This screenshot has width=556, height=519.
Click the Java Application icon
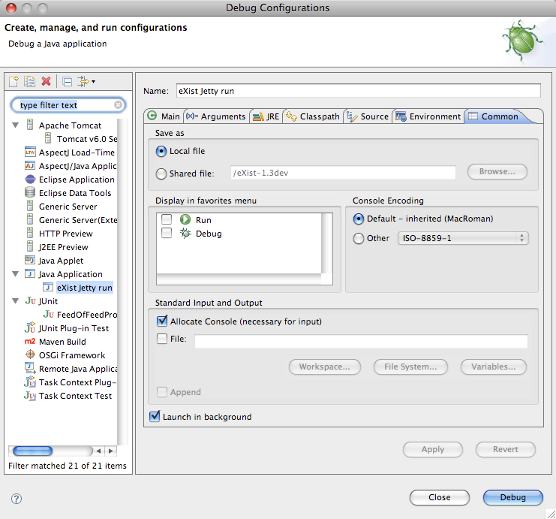(x=30, y=274)
